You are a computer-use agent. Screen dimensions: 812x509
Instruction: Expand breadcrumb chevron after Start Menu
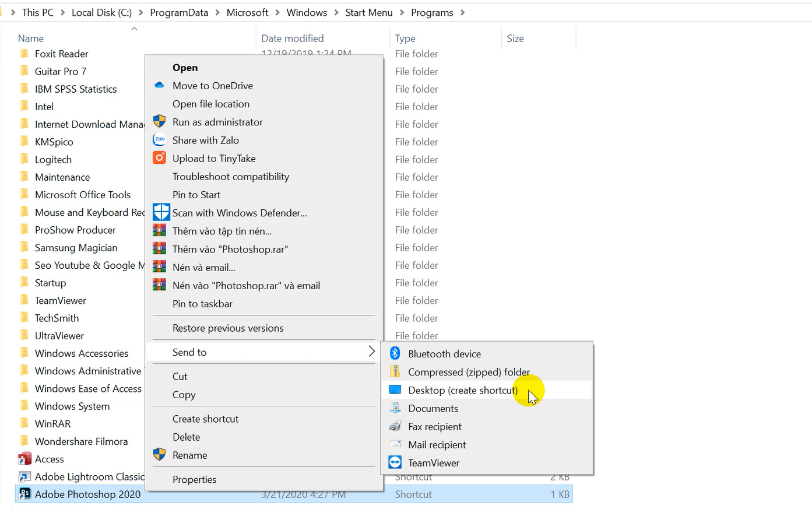click(x=402, y=12)
